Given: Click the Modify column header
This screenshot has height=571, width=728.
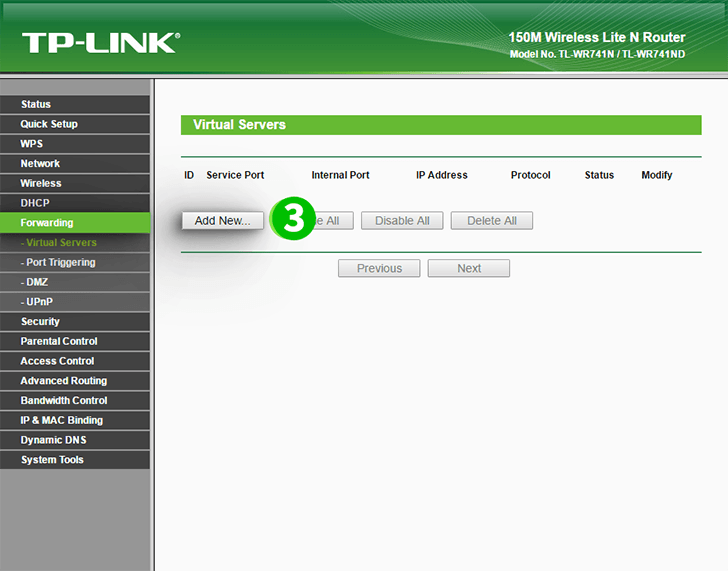Looking at the screenshot, I should coord(656,175).
